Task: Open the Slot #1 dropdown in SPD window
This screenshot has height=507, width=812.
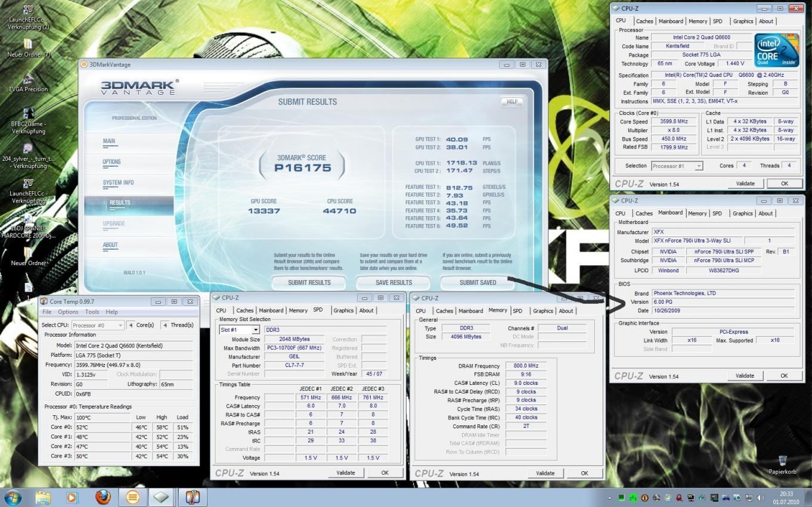Action: click(x=255, y=329)
